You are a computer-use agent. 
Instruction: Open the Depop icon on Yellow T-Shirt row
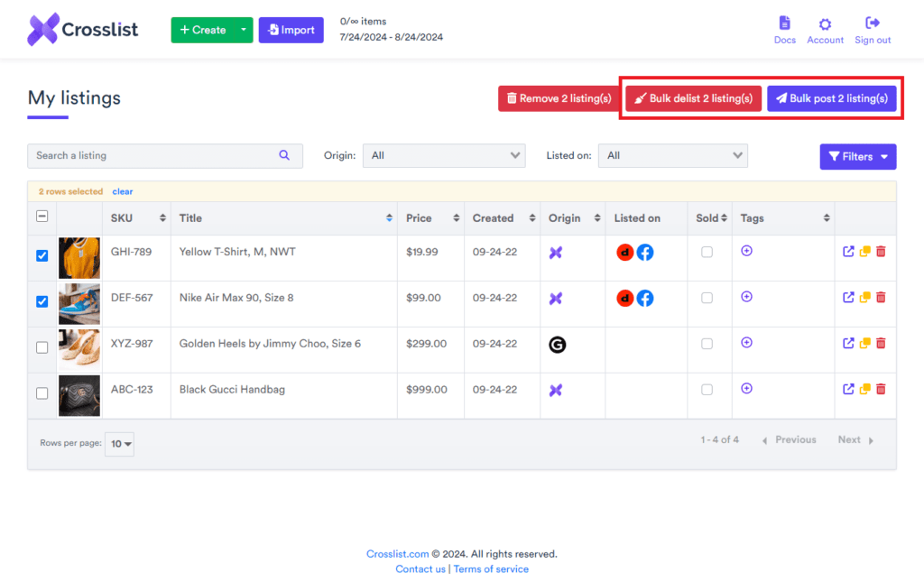click(x=625, y=253)
